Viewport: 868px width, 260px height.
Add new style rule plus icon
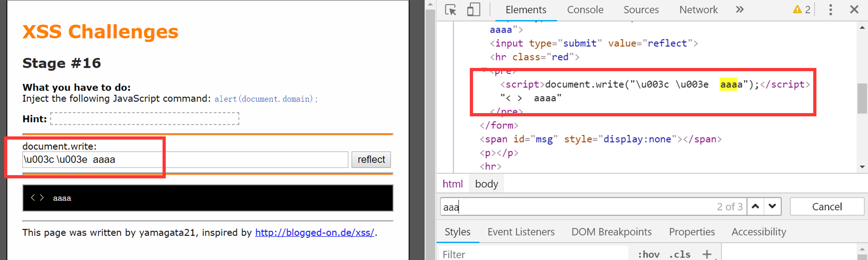coord(707,254)
